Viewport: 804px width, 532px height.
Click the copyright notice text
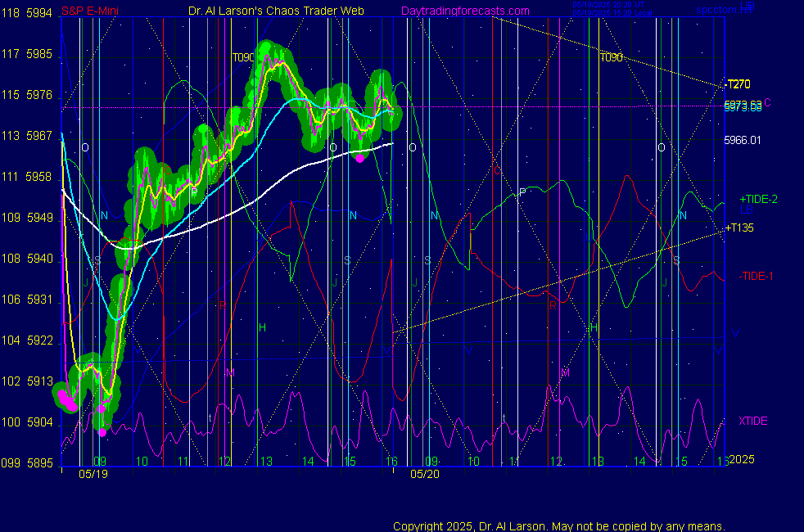559,526
